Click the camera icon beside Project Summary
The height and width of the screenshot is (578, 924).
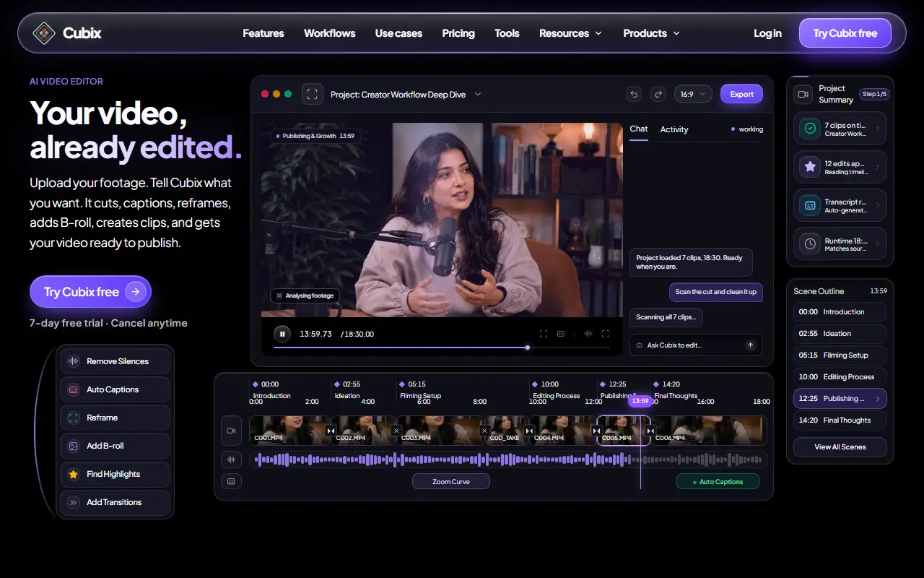(803, 94)
